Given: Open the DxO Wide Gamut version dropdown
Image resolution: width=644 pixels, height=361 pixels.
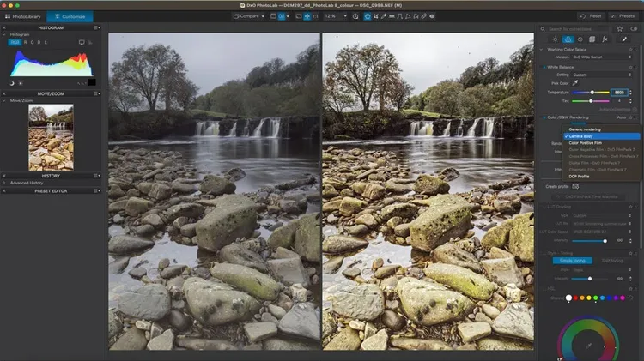Looking at the screenshot, I should pyautogui.click(x=602, y=57).
